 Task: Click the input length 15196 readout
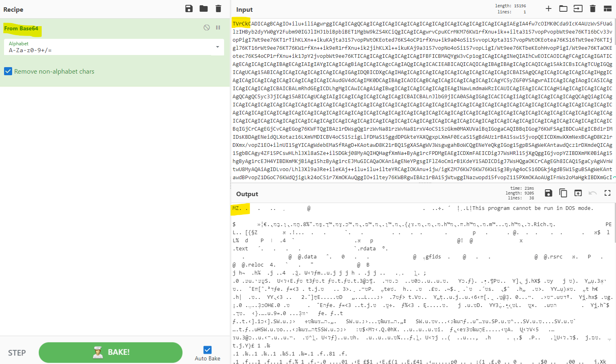pos(510,6)
